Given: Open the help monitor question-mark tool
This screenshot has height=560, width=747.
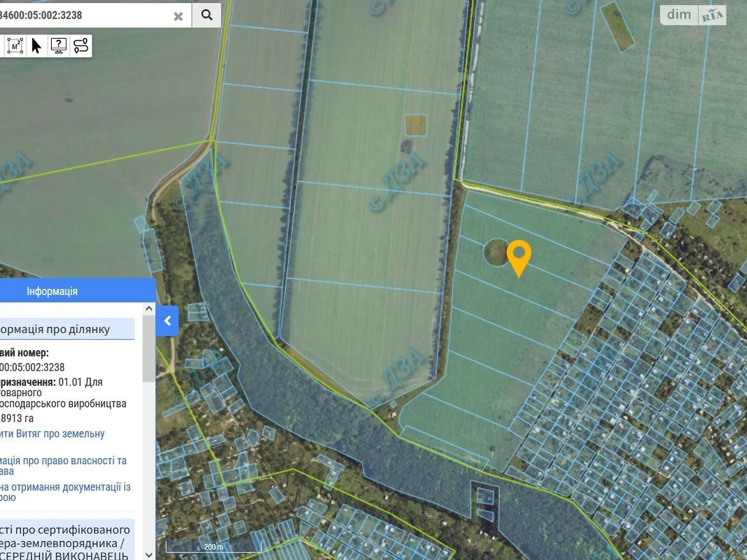Looking at the screenshot, I should click(58, 46).
